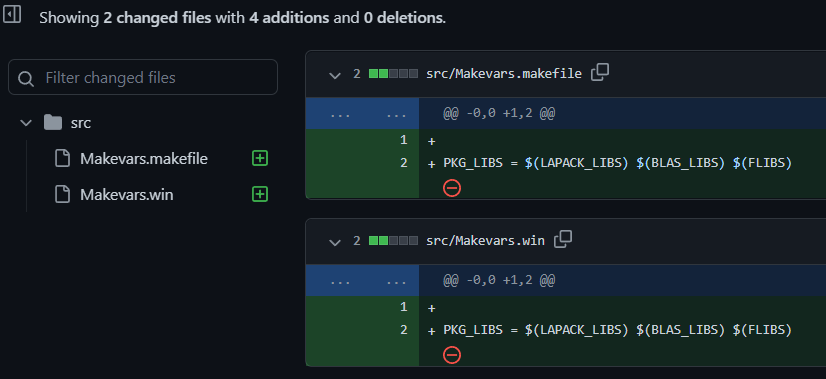Click the src/Makevars.win file header link
Viewport: 826px width, 379px height.
pyautogui.click(x=485, y=241)
